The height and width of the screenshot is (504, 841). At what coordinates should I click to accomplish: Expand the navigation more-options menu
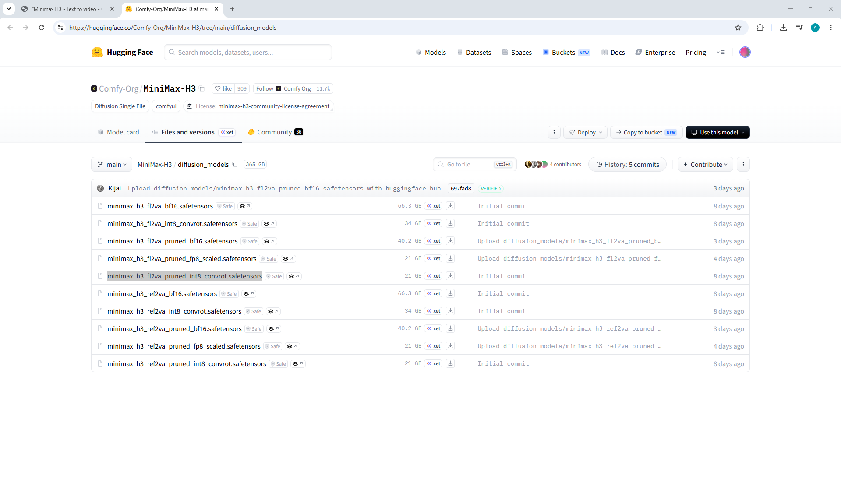[721, 52]
